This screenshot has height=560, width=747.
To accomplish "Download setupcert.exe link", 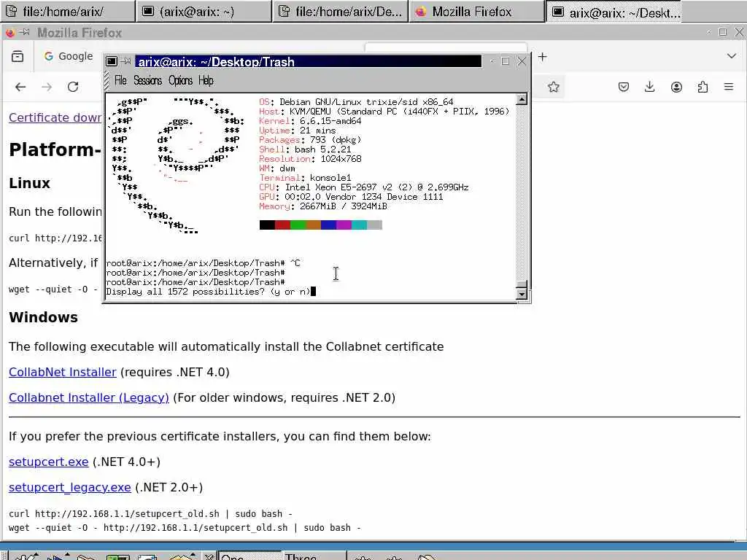I will coord(49,462).
